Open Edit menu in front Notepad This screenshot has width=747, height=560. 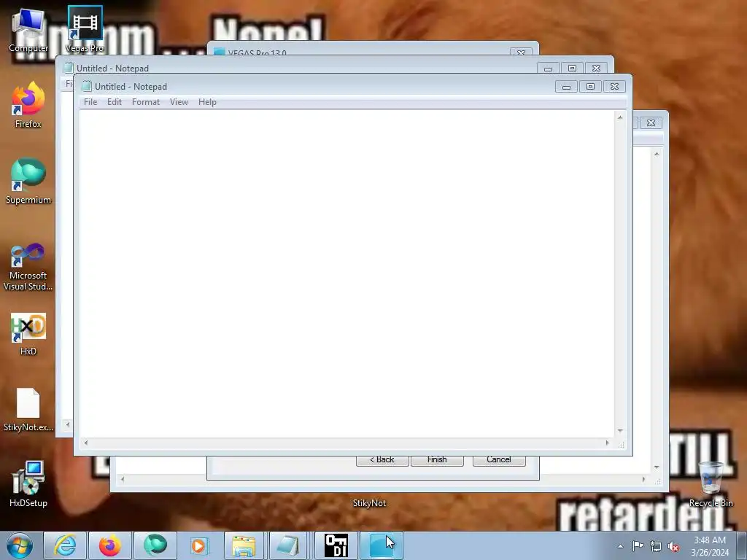(x=115, y=102)
